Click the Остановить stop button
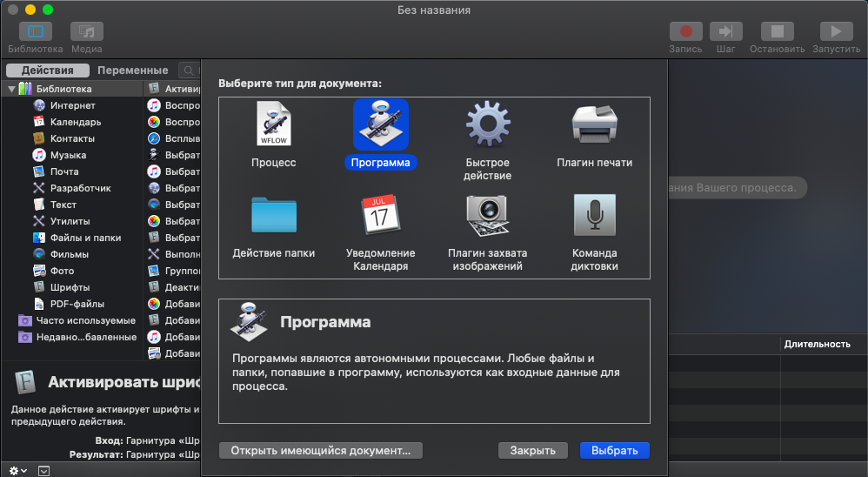Image resolution: width=868 pixels, height=477 pixels. tap(778, 31)
